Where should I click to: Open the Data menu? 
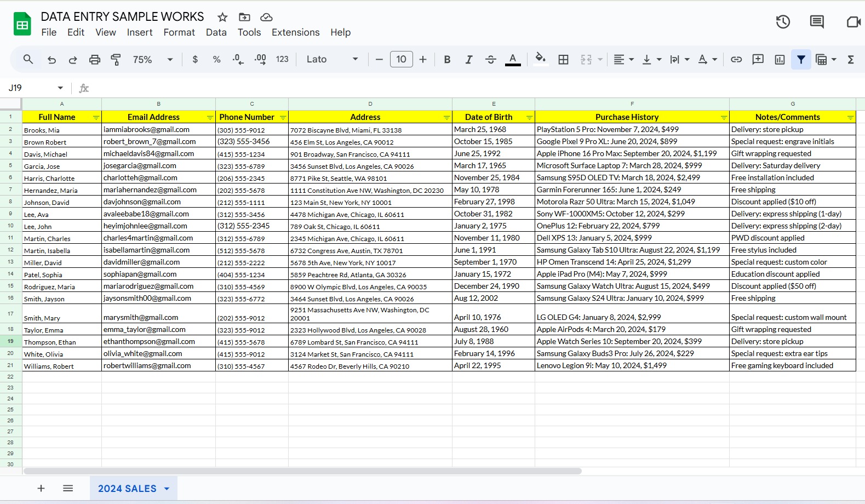tap(216, 32)
